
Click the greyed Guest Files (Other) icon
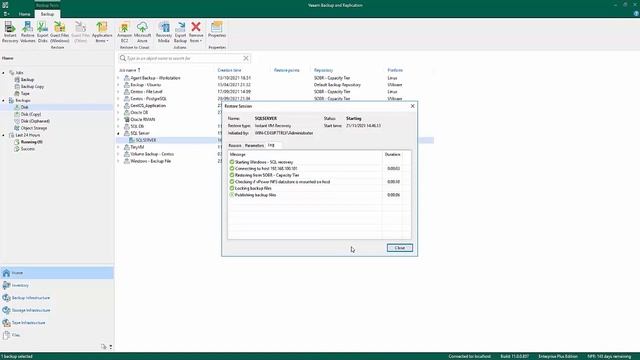(80, 32)
